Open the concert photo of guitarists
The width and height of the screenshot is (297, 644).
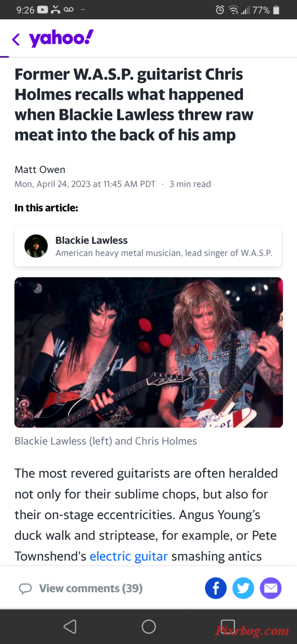[x=148, y=352]
